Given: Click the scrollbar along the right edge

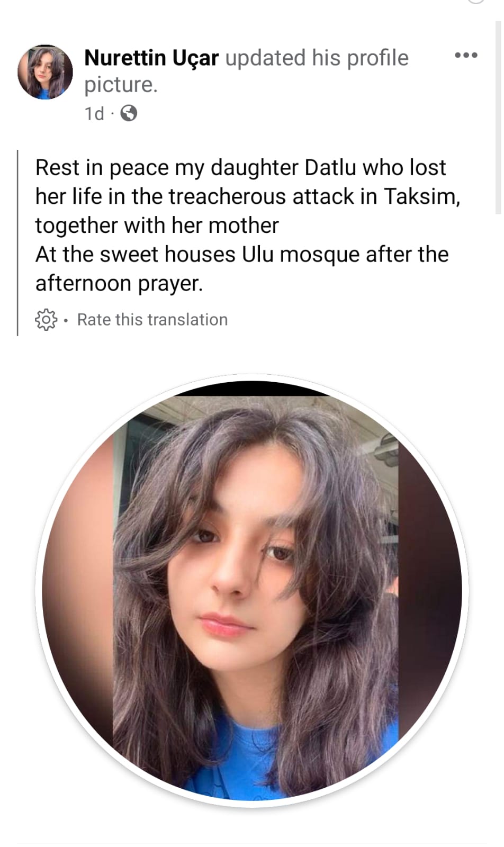Looking at the screenshot, I should 498,116.
